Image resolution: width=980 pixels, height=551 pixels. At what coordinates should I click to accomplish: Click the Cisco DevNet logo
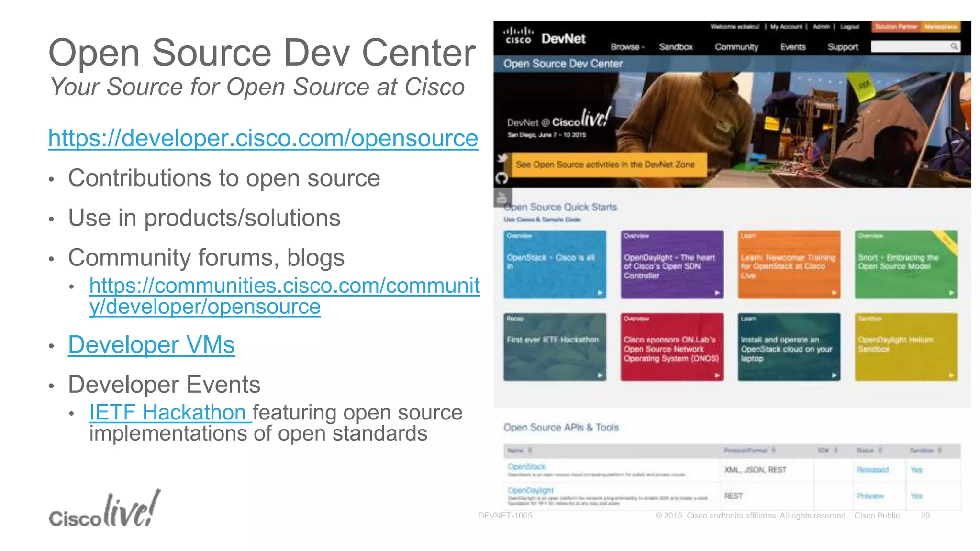pos(545,37)
